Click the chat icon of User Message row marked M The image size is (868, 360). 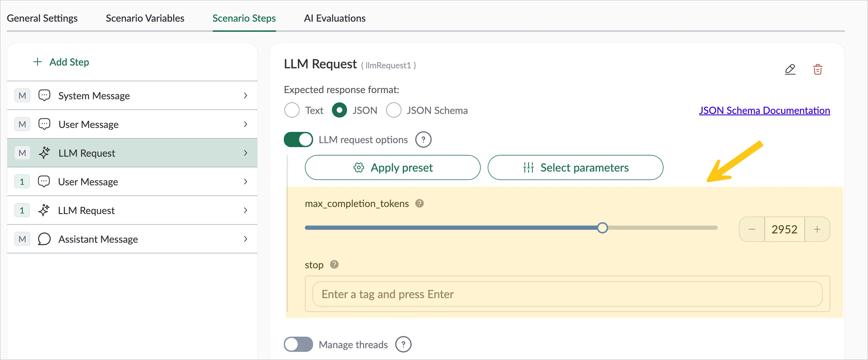coord(44,124)
